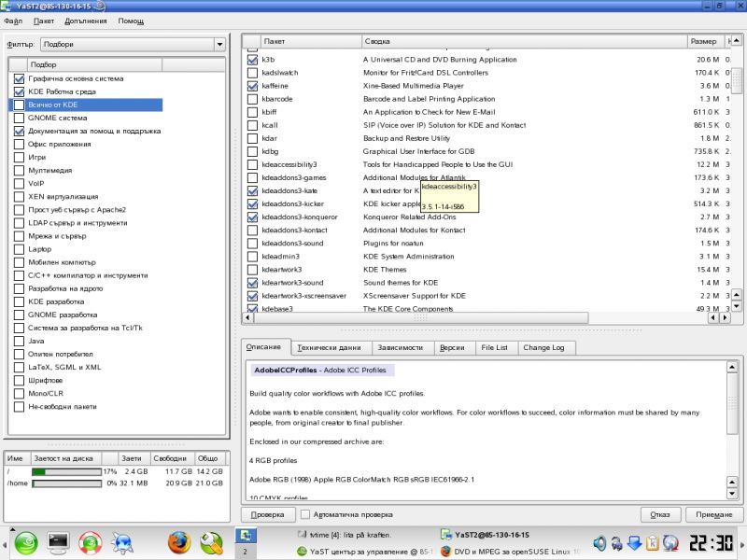The height and width of the screenshot is (560, 747).
Task: Enable the Мултимедия selection
Action: point(19,170)
